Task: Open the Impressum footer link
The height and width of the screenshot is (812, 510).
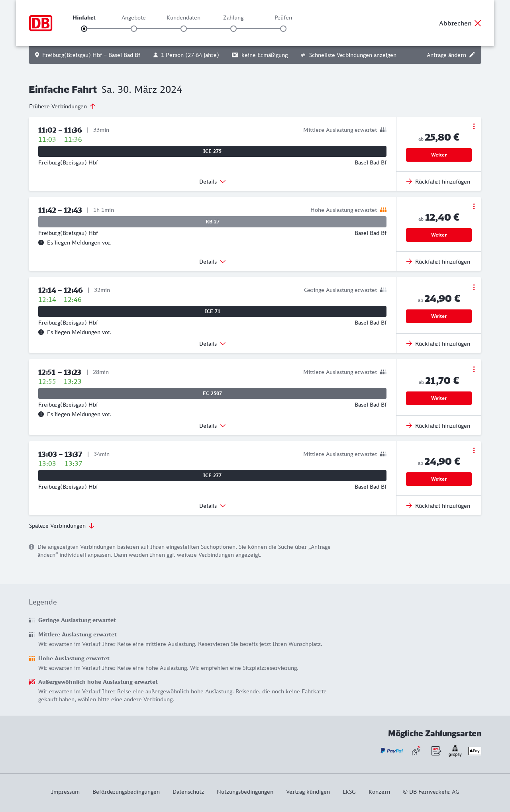Action: (x=65, y=792)
